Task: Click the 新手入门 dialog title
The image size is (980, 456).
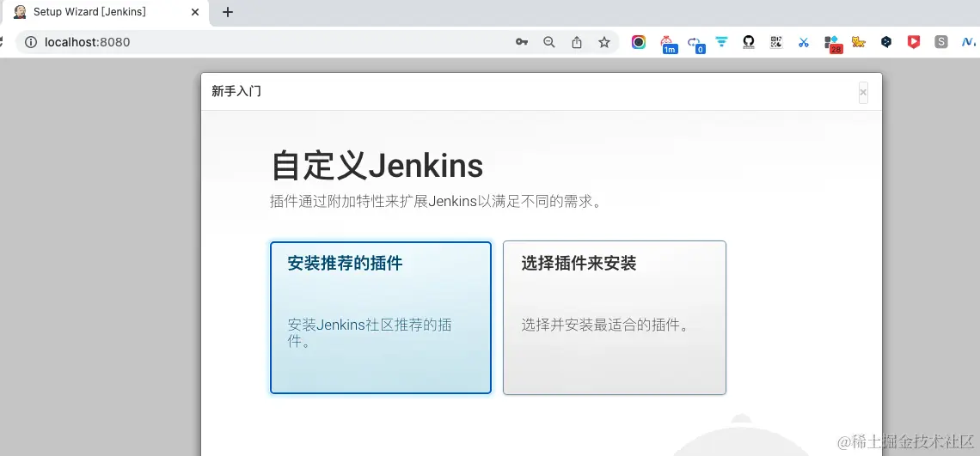Action: tap(236, 92)
